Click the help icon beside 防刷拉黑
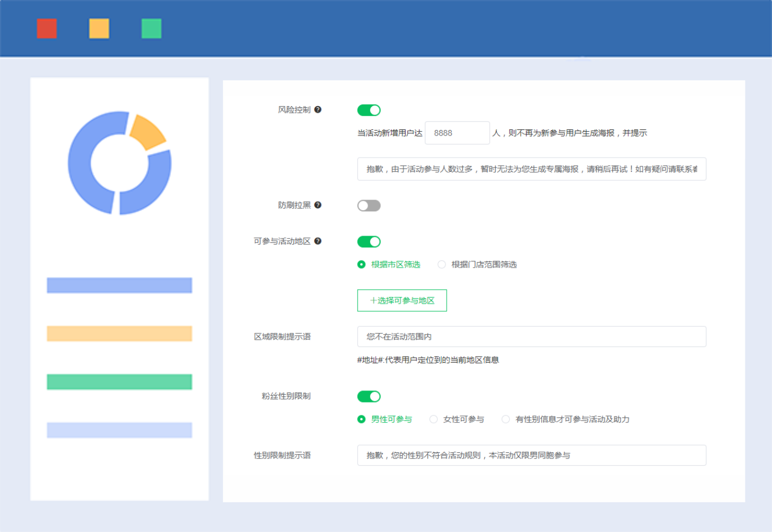 point(318,205)
